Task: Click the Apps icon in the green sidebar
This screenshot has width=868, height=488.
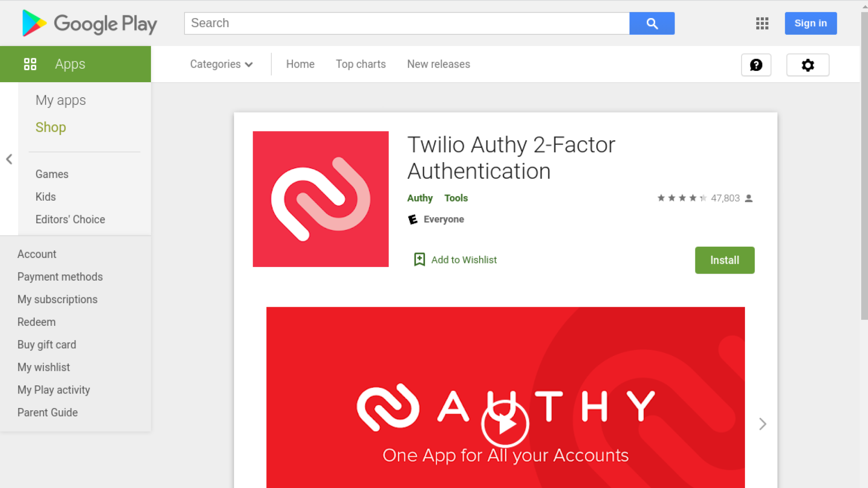Action: click(30, 64)
